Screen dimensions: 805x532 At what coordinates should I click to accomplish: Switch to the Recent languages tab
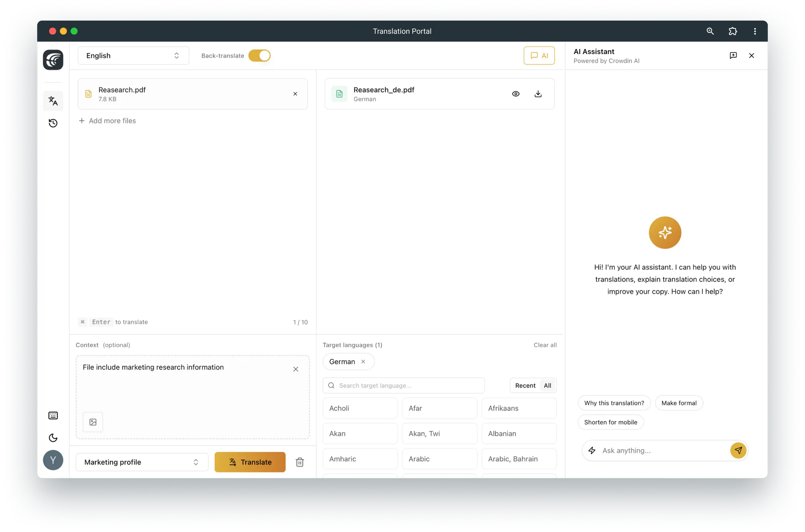[525, 385]
